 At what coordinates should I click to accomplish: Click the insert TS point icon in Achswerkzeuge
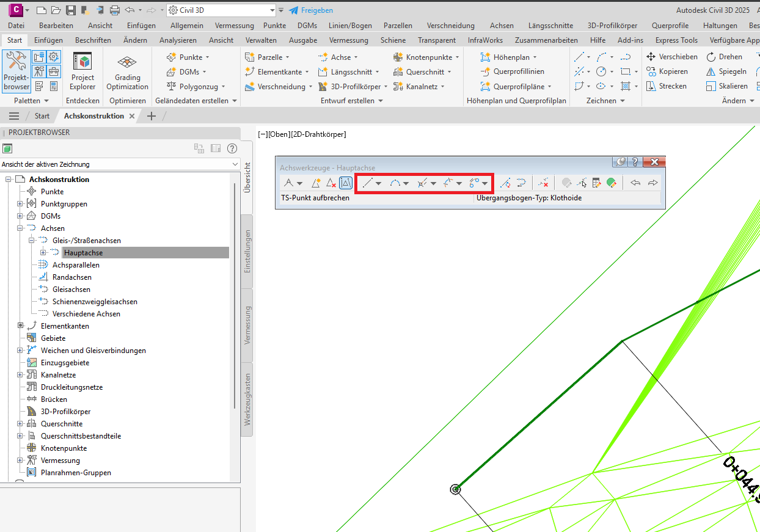(x=316, y=183)
